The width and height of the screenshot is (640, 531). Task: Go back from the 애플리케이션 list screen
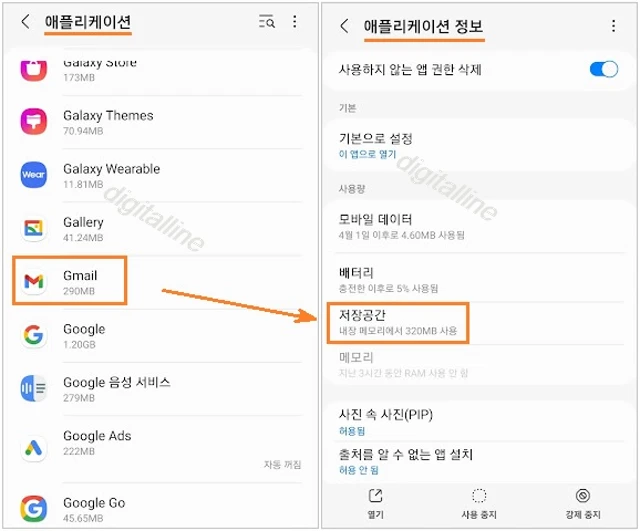25,21
